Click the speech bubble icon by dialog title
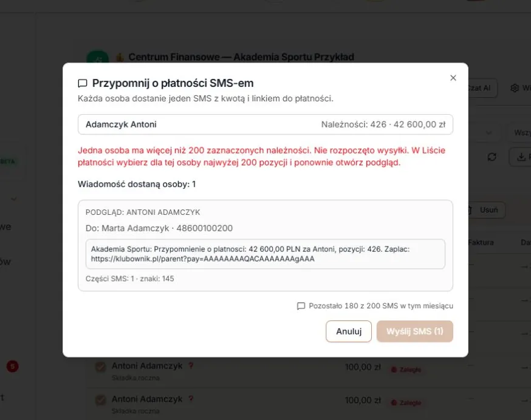The height and width of the screenshot is (420, 531). [83, 83]
